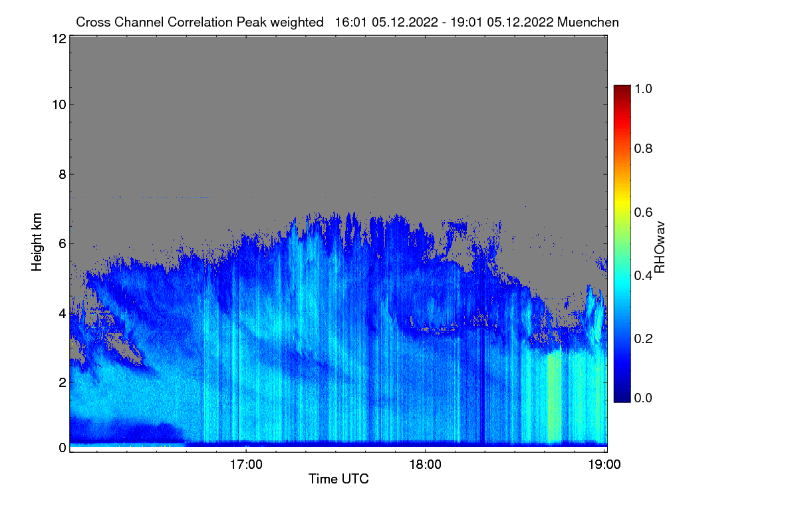
Task: Click the colorbar value '0.8'
Action: click(644, 149)
